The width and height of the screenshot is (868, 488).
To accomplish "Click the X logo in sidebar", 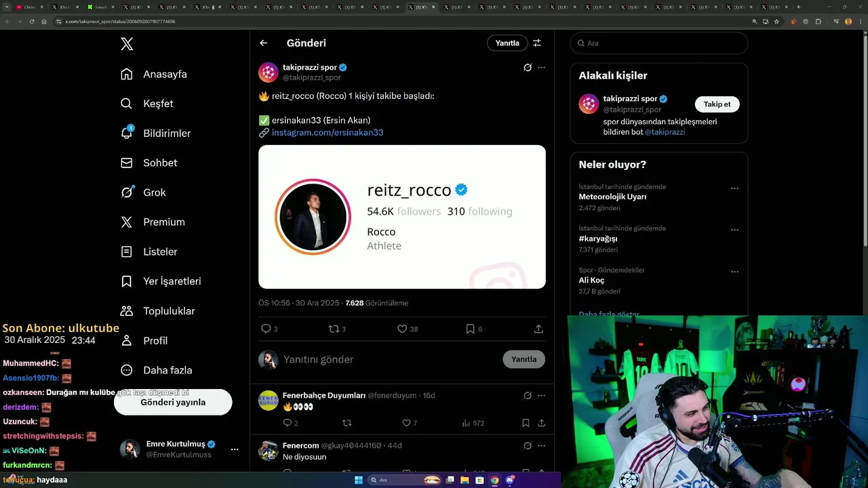I will click(127, 44).
